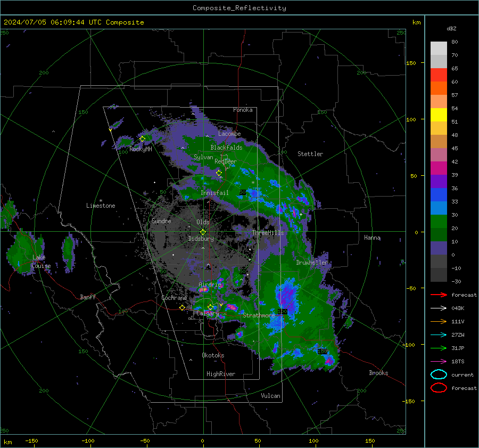This screenshot has height=448, width=479.
Task: Click the Lacombe city label
Action: point(229,134)
